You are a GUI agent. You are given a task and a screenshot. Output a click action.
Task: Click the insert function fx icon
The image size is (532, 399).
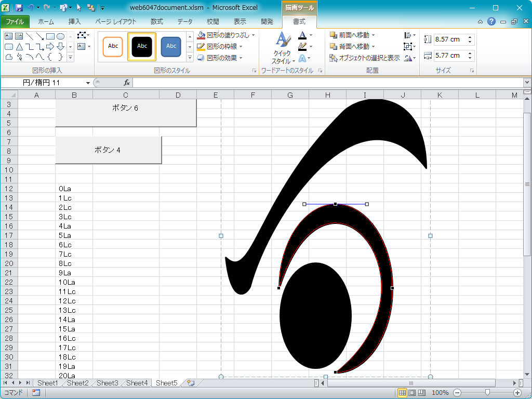pos(126,83)
